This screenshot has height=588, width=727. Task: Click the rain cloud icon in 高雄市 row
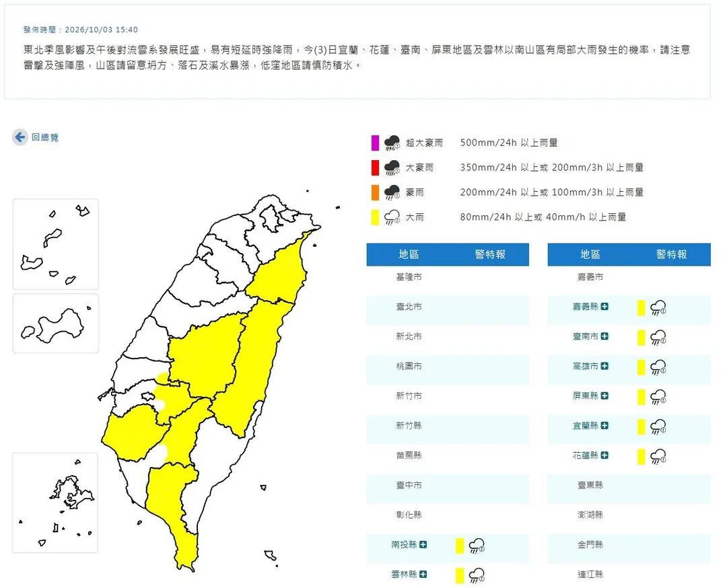[658, 367]
